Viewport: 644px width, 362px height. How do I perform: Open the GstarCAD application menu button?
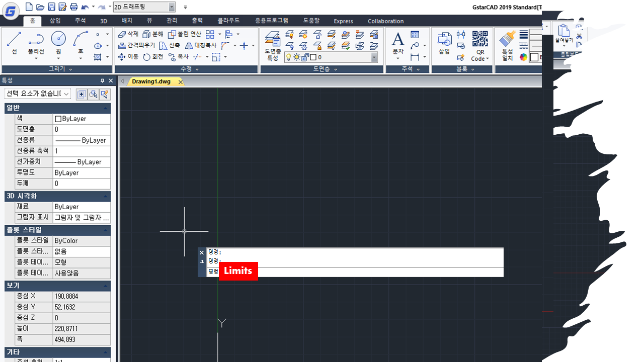click(10, 11)
